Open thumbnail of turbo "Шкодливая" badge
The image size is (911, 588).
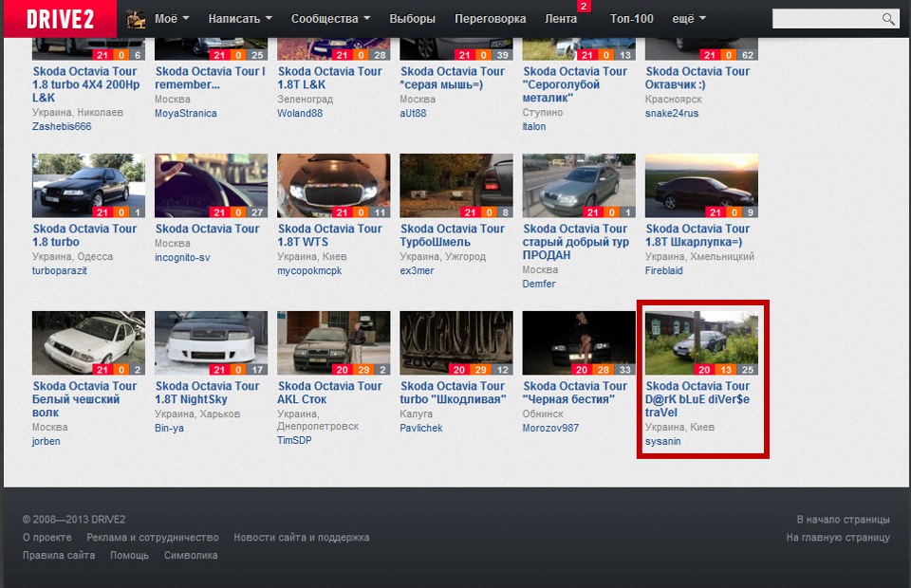(456, 342)
